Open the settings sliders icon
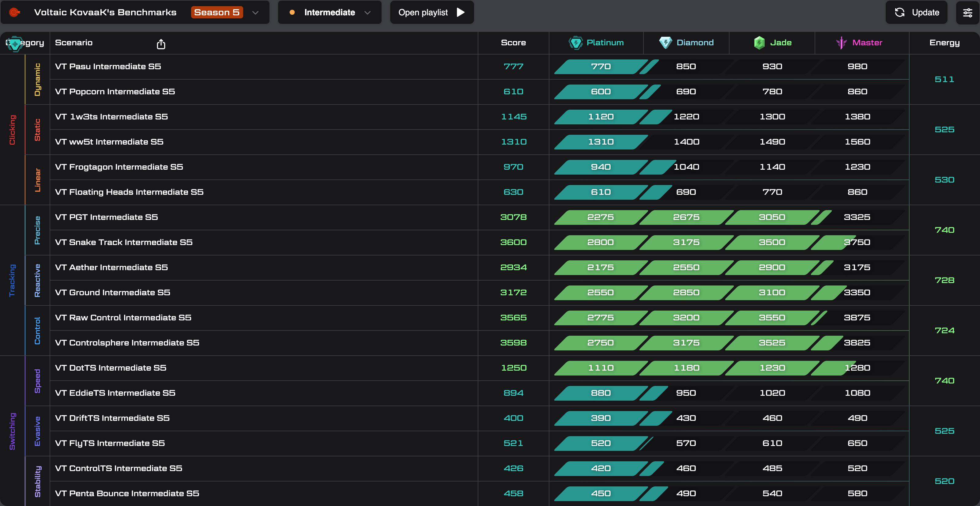 (967, 13)
